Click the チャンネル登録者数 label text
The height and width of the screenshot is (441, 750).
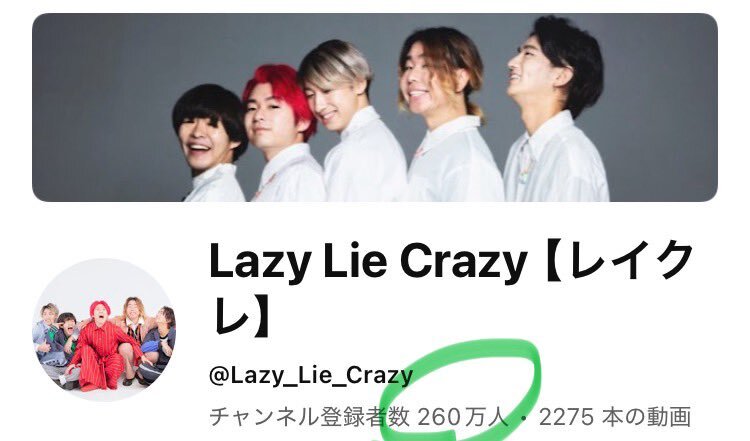[x=309, y=417]
